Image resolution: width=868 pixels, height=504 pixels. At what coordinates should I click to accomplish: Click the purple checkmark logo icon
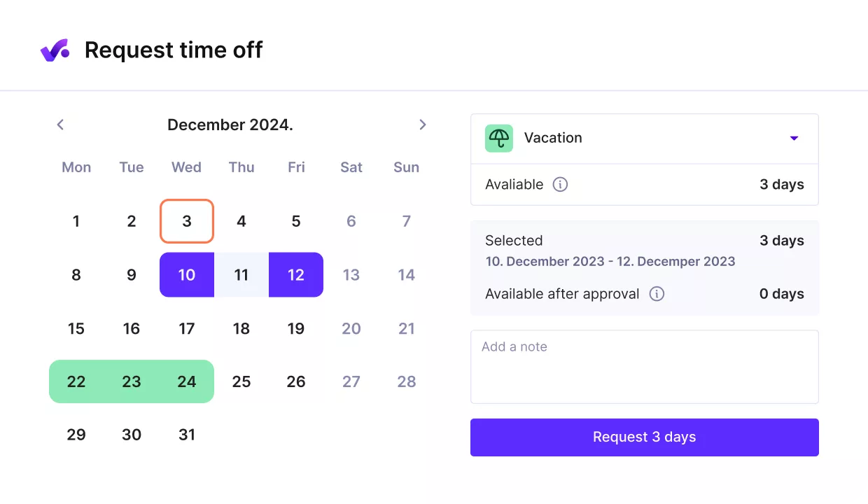(55, 50)
